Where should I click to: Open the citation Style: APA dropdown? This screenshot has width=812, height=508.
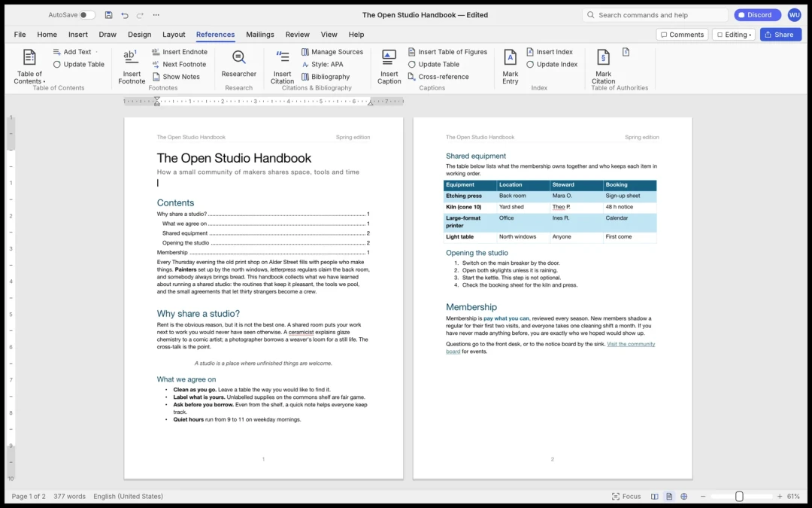[x=322, y=64]
